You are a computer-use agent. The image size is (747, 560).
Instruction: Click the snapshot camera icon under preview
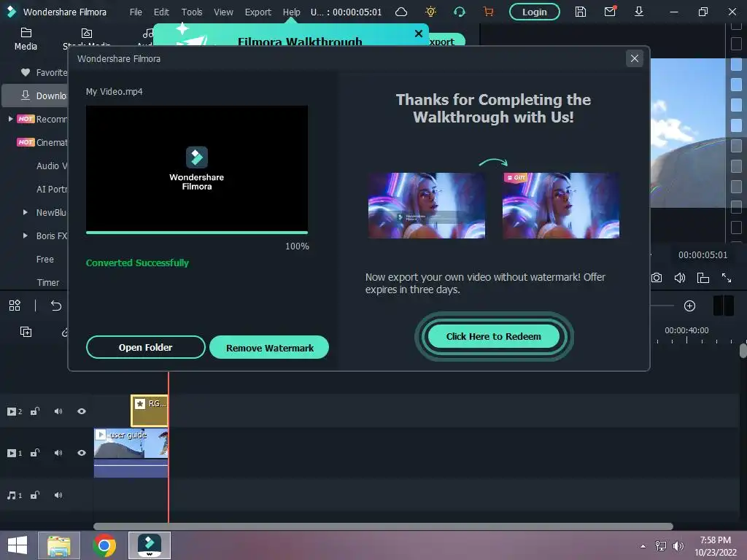pos(657,278)
